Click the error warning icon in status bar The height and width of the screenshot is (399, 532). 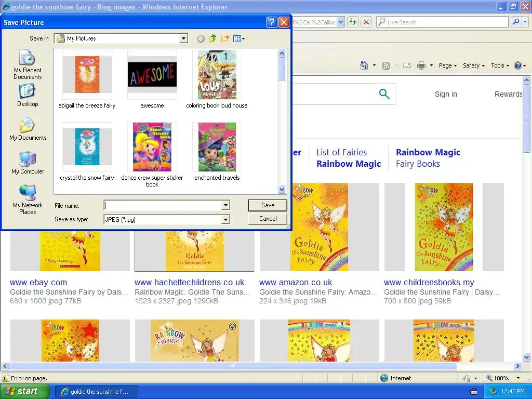5,378
